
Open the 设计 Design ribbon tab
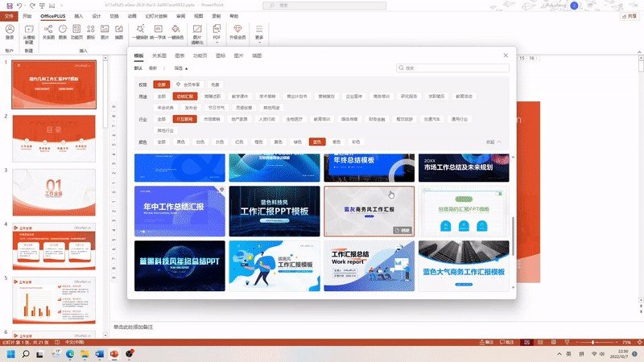coord(97,16)
